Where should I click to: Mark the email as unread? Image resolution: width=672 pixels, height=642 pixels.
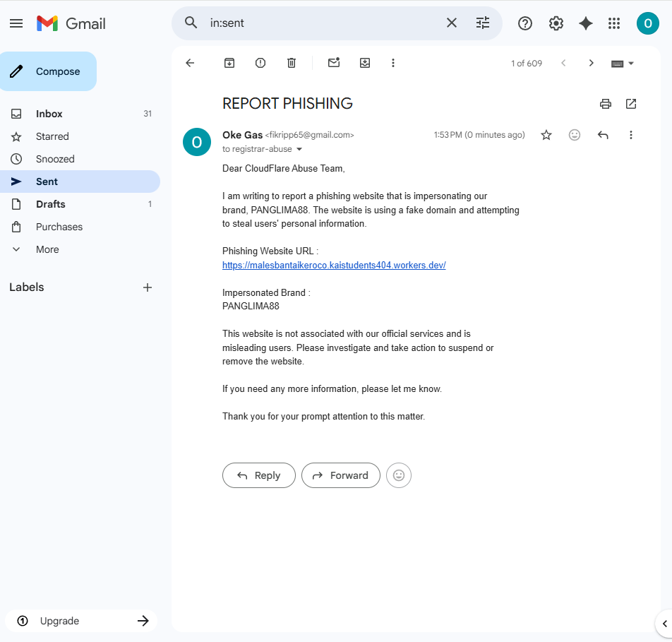tap(334, 63)
